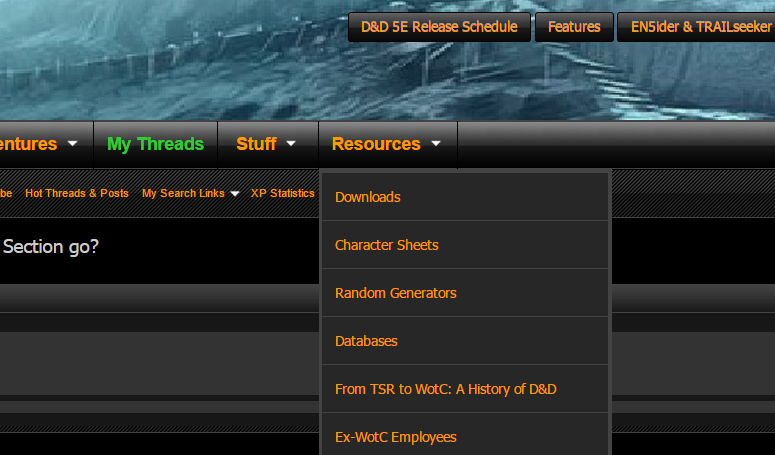Open Hot Threads & Posts link

[x=77, y=193]
